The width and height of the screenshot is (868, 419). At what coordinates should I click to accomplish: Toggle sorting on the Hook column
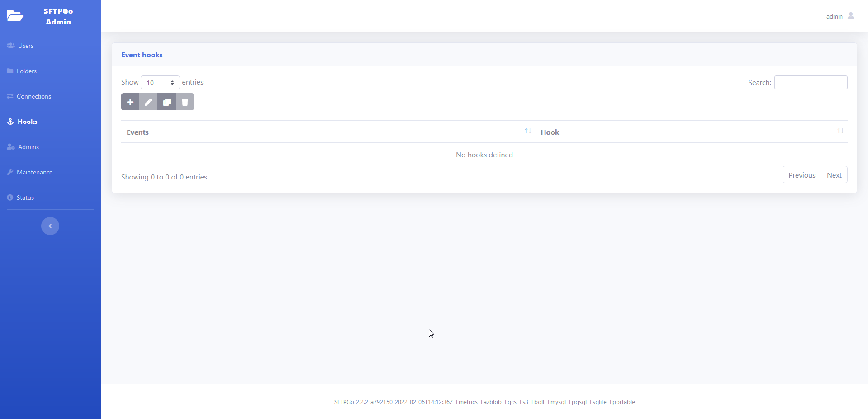840,131
